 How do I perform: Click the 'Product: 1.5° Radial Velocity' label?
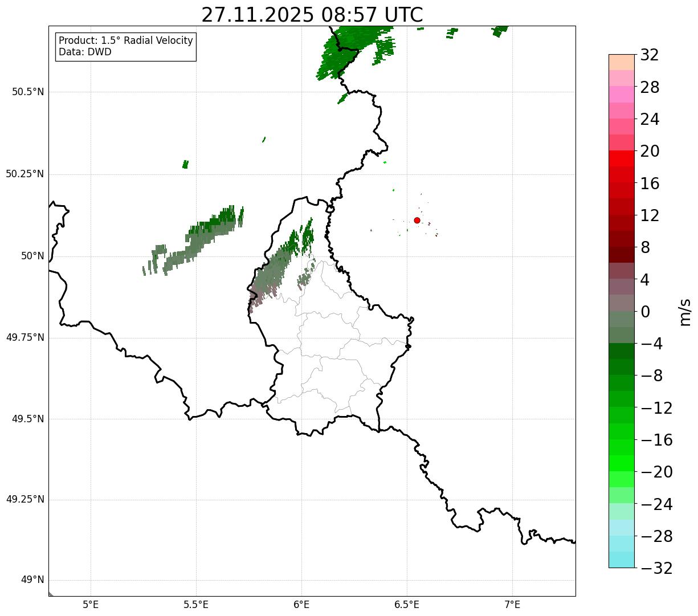pyautogui.click(x=126, y=41)
